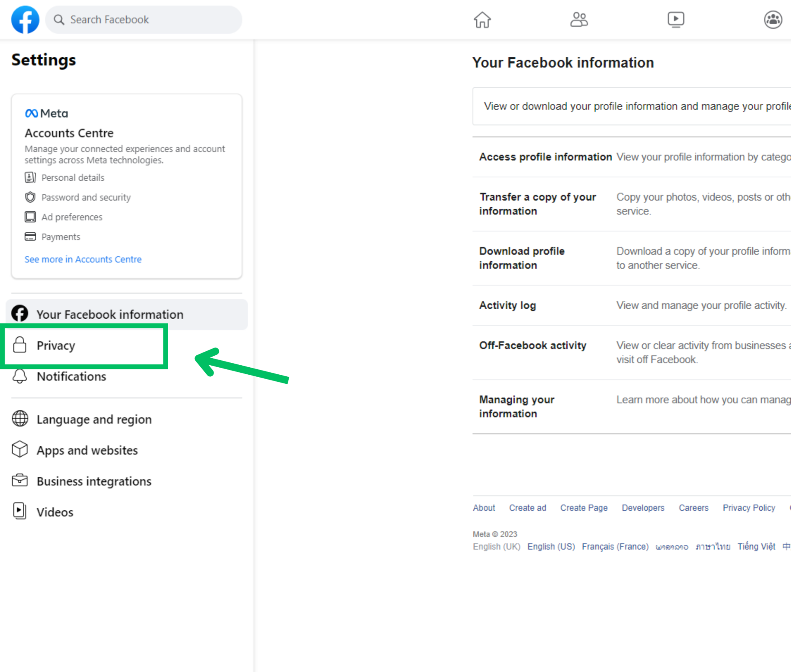Open the Activity log row

pyautogui.click(x=507, y=305)
